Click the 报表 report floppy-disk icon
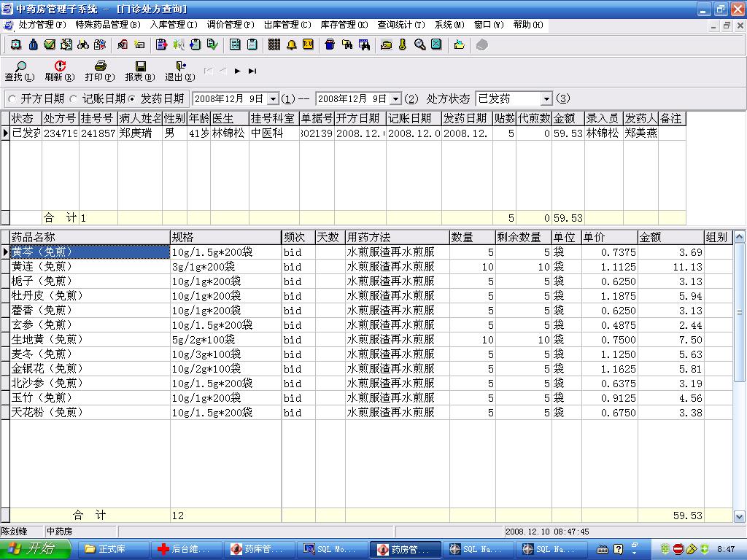This screenshot has height=560, width=747. [x=140, y=66]
